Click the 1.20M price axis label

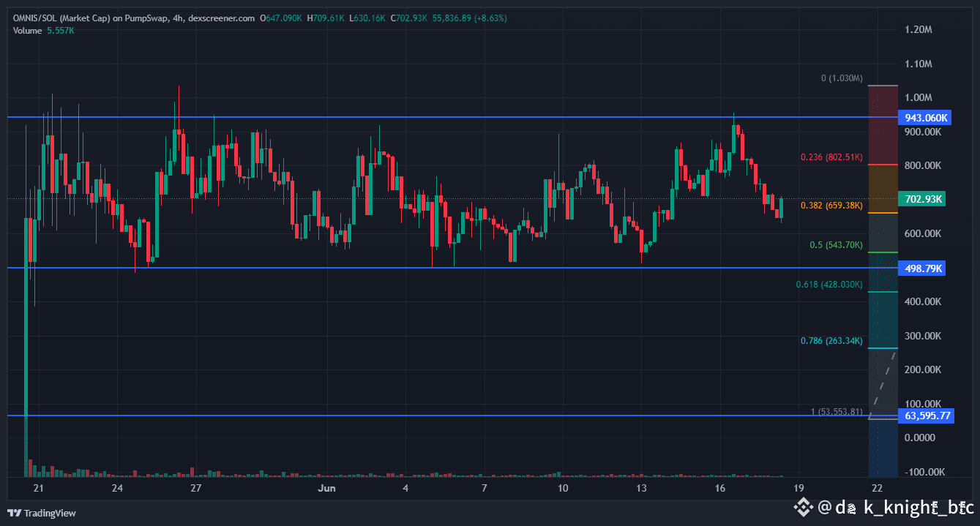(918, 30)
